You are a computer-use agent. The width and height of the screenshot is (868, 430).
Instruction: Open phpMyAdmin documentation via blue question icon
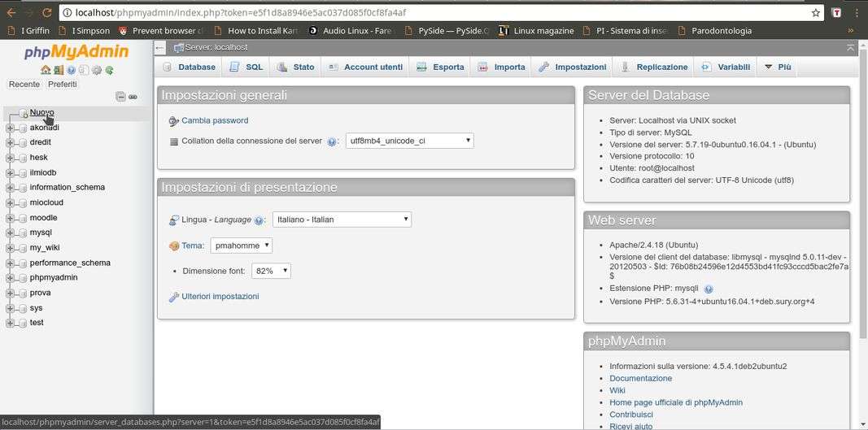(71, 71)
